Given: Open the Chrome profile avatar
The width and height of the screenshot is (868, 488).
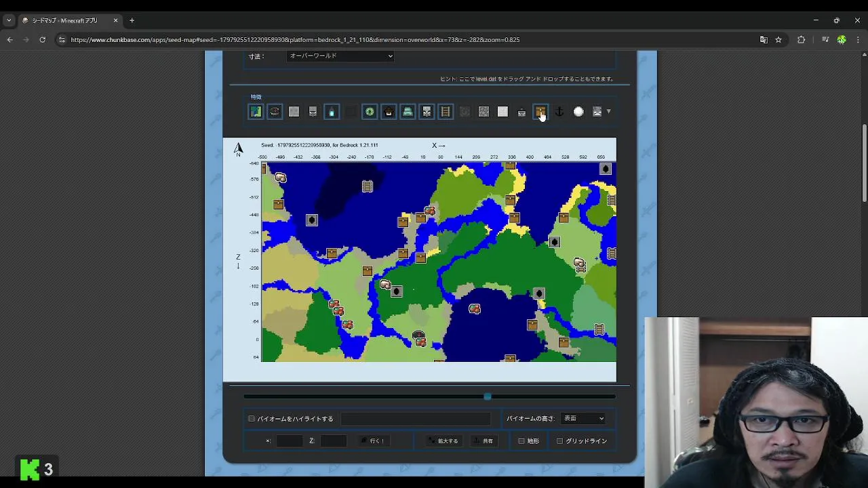Looking at the screenshot, I should (x=842, y=40).
